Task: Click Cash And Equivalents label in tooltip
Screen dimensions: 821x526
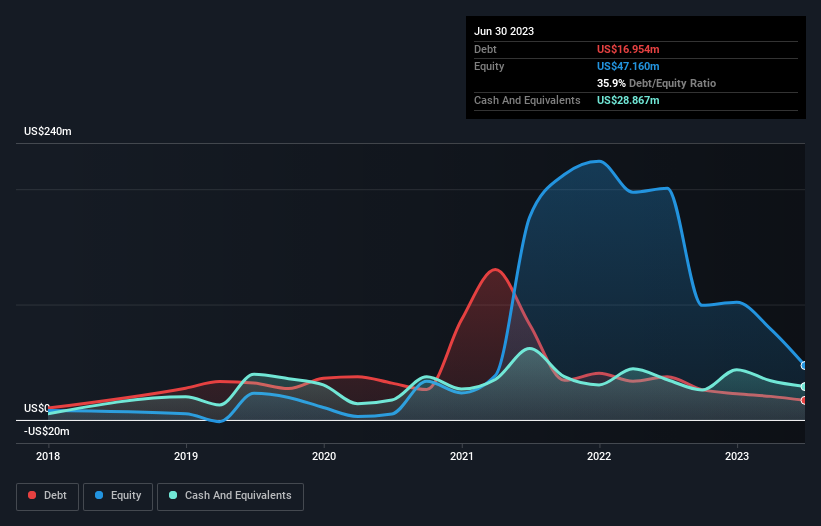Action: [x=527, y=100]
